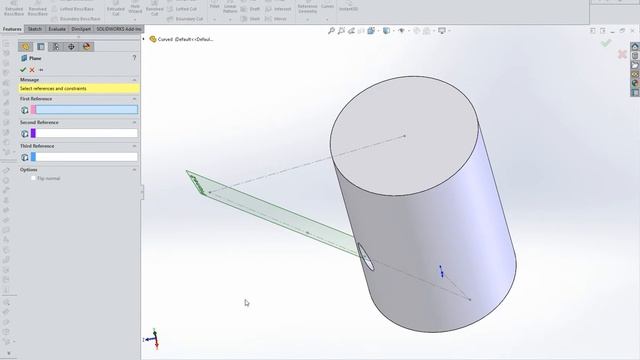The height and width of the screenshot is (360, 640).
Task: Cancel the Plane feature with the red X
Action: point(32,70)
